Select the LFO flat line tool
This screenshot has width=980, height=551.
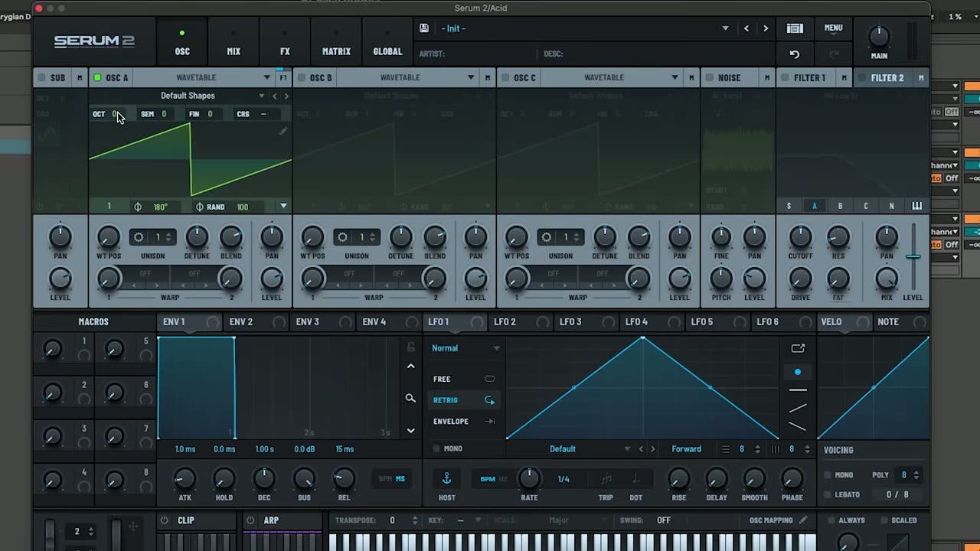click(798, 390)
